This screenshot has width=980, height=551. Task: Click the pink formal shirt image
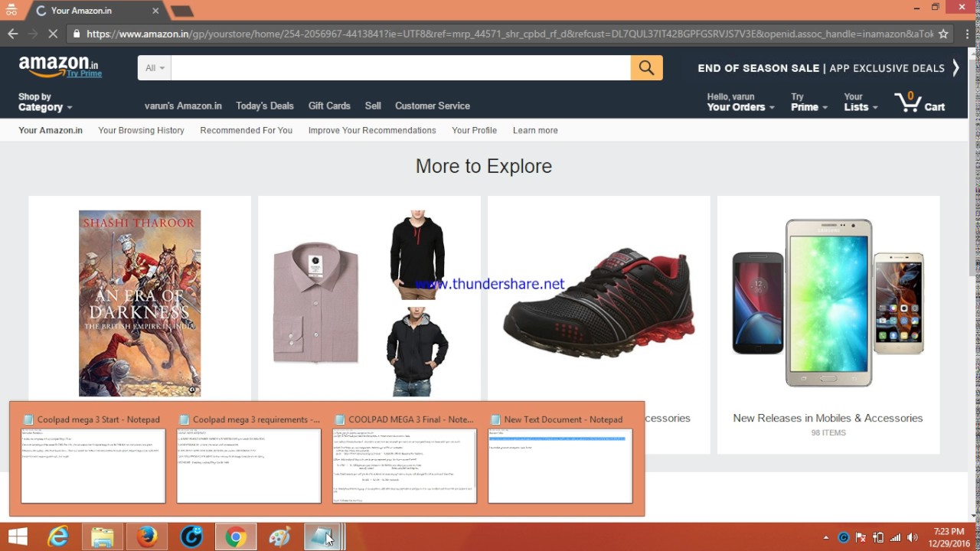[316, 302]
